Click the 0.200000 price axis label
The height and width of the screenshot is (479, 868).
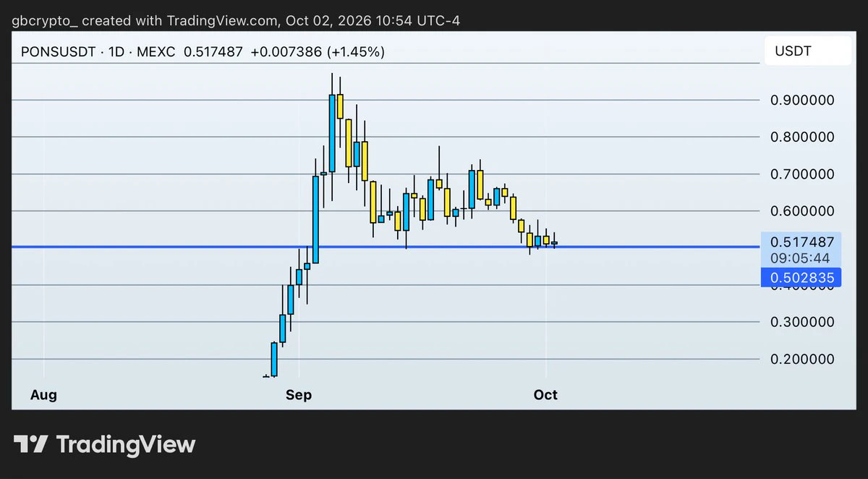point(801,359)
